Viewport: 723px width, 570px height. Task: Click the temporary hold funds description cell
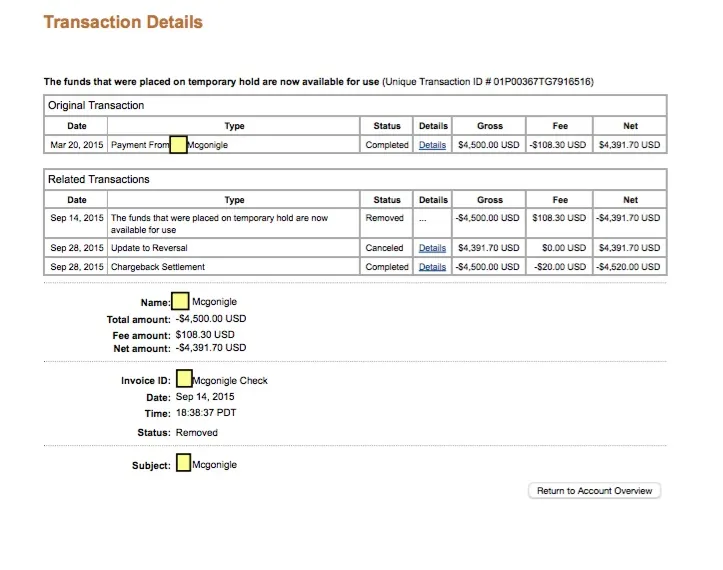pyautogui.click(x=233, y=224)
